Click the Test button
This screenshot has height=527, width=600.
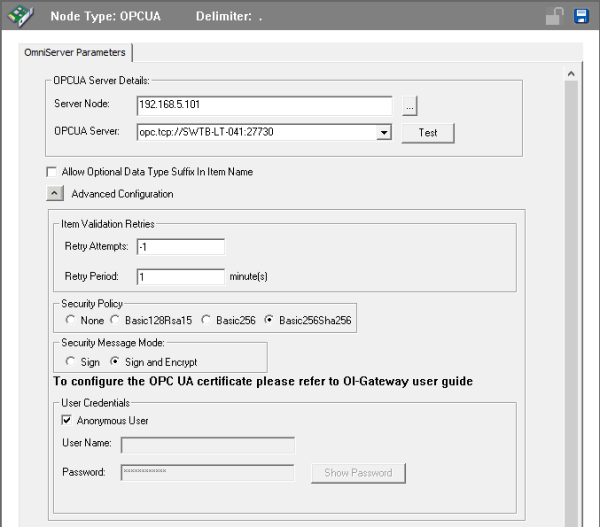pyautogui.click(x=428, y=133)
